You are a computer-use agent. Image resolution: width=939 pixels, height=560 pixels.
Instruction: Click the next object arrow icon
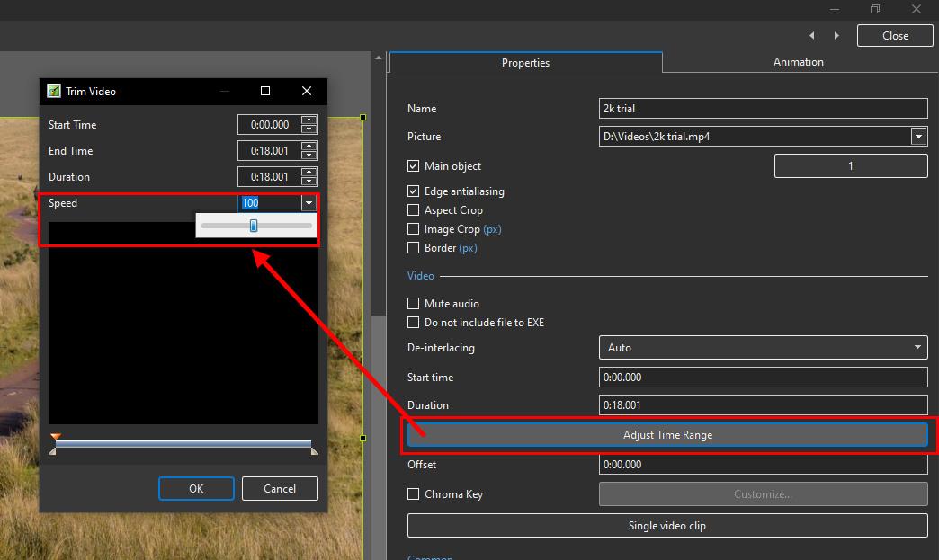[836, 36]
